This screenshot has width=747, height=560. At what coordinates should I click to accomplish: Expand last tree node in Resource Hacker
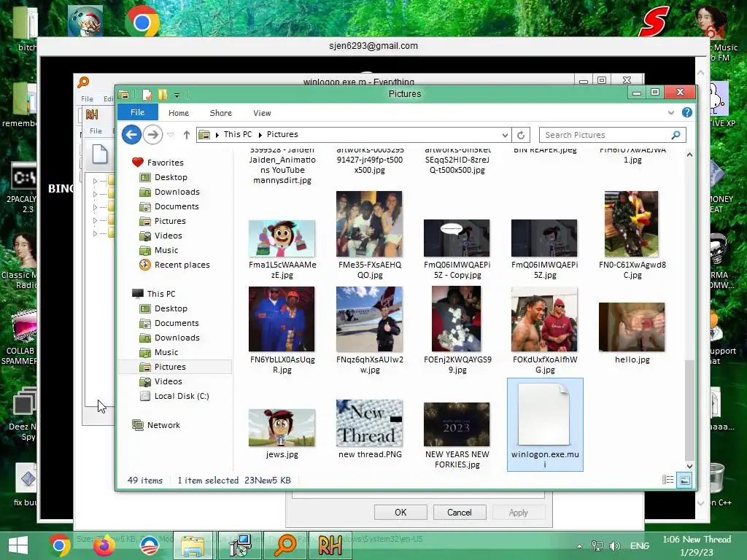(96, 234)
